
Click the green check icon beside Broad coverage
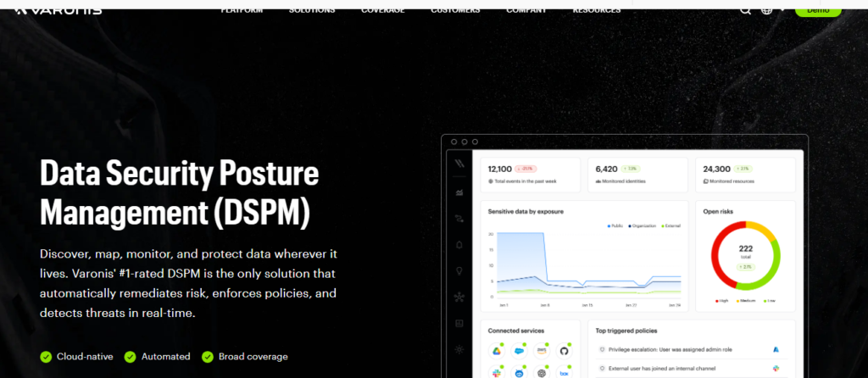tap(208, 357)
